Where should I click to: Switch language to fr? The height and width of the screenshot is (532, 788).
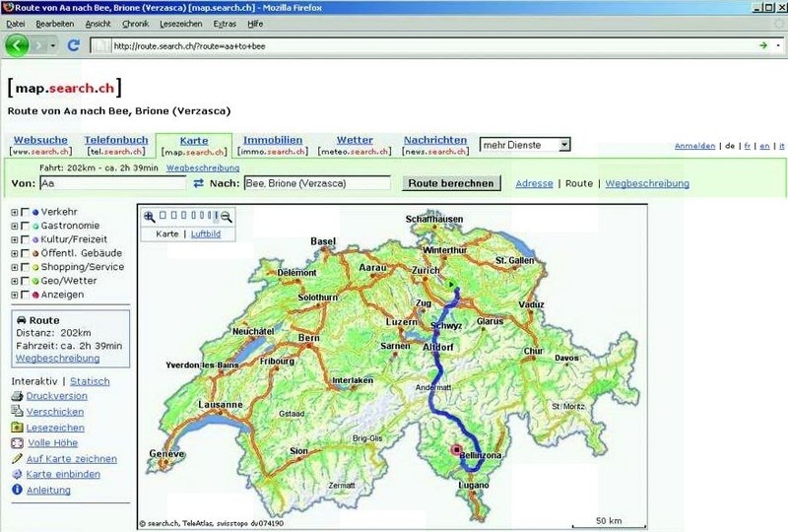748,146
